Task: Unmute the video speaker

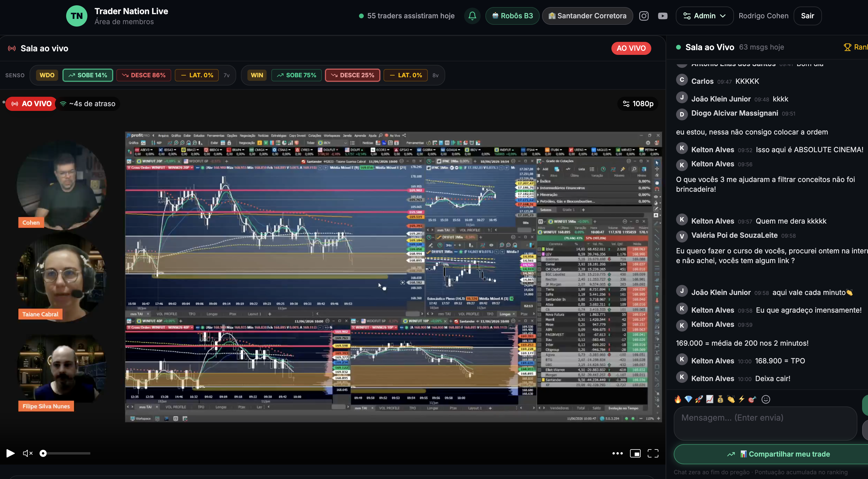Action: pyautogui.click(x=28, y=453)
